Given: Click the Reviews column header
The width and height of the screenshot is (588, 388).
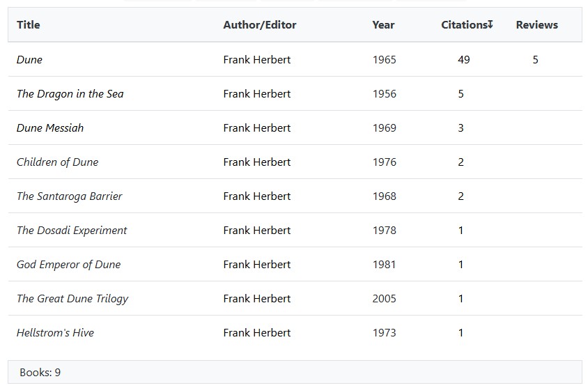Looking at the screenshot, I should tap(536, 25).
